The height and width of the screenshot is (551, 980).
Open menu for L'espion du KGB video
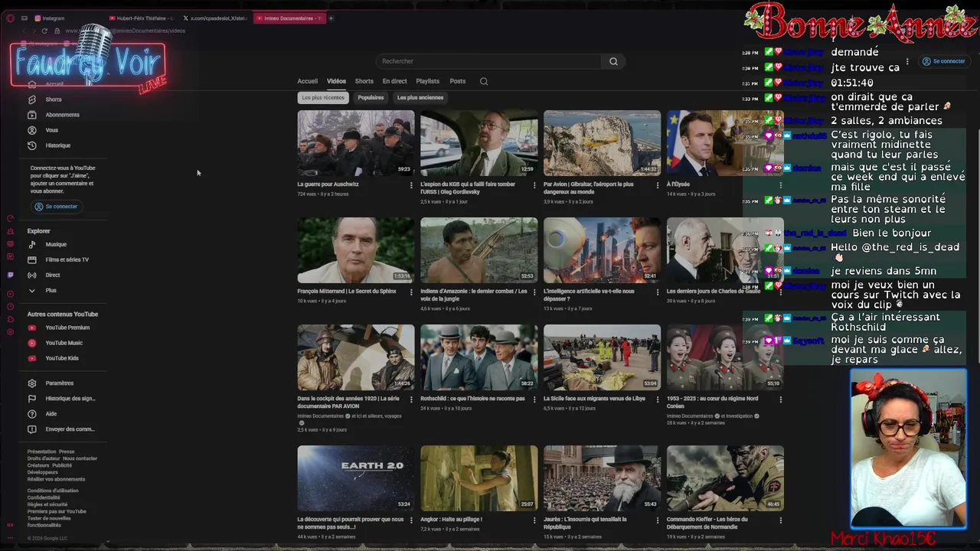[534, 185]
